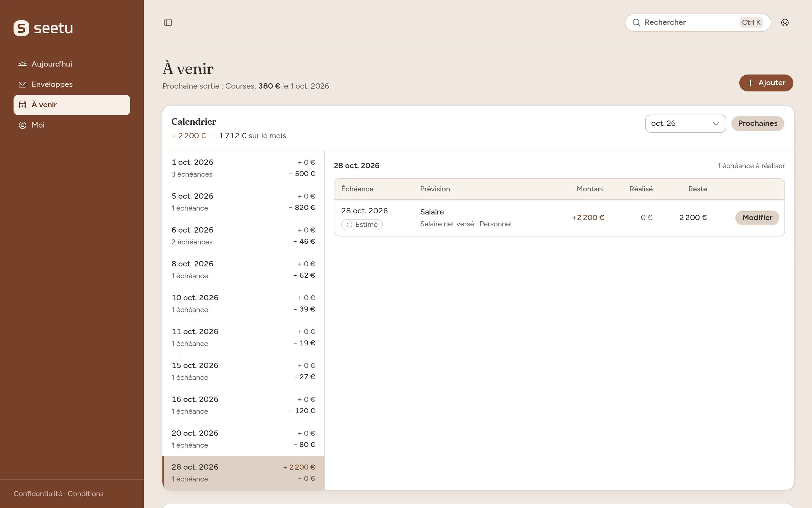Select 28 oct. 2026 row in list
This screenshot has height=508, width=812.
[243, 473]
